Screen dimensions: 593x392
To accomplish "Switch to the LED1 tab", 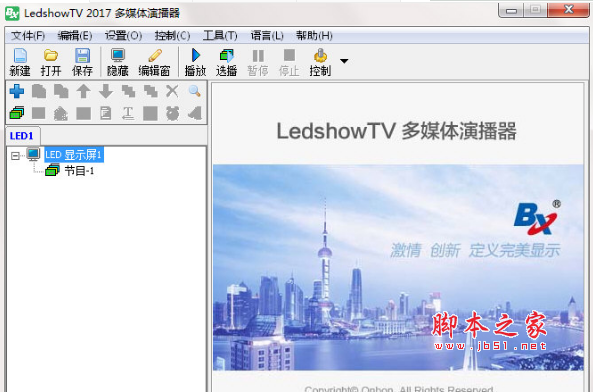I will pos(22,136).
